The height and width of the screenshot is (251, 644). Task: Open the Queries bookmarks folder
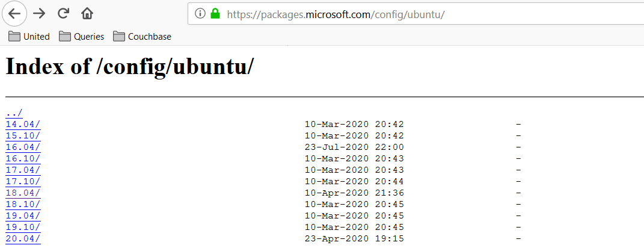coord(82,37)
